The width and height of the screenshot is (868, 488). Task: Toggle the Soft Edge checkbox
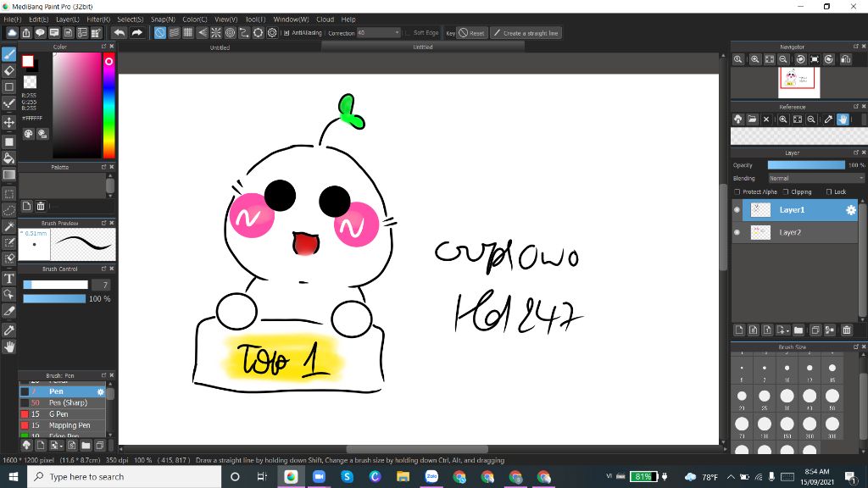408,33
